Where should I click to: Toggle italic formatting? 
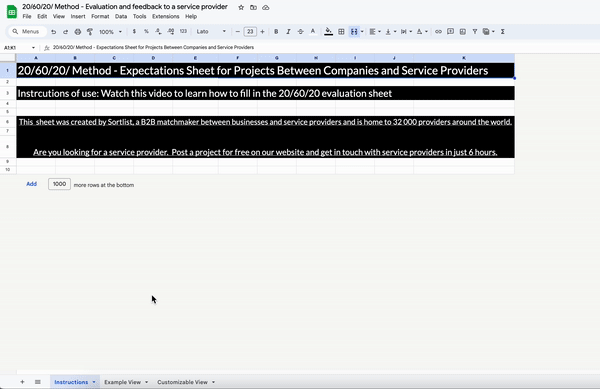pyautogui.click(x=288, y=32)
